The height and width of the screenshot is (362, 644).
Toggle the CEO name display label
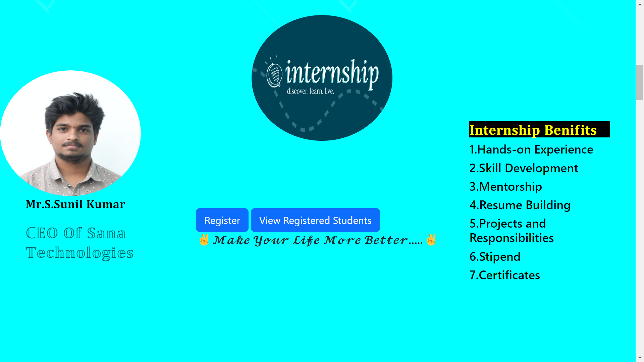tap(75, 204)
